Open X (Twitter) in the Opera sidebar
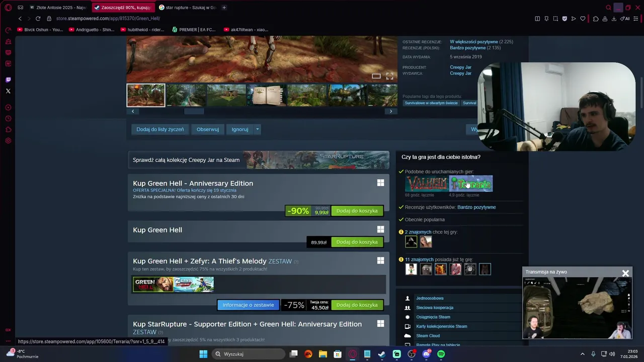Image resolution: width=644 pixels, height=362 pixels. 8,91
